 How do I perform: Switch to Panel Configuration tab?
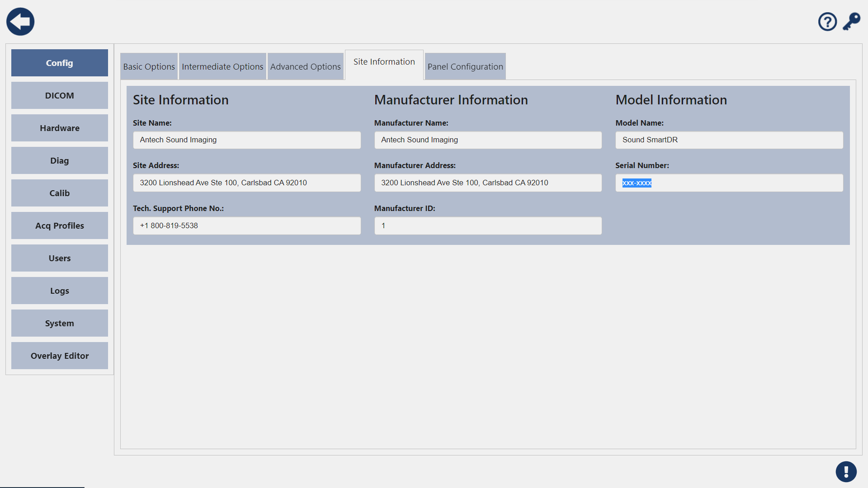[465, 66]
